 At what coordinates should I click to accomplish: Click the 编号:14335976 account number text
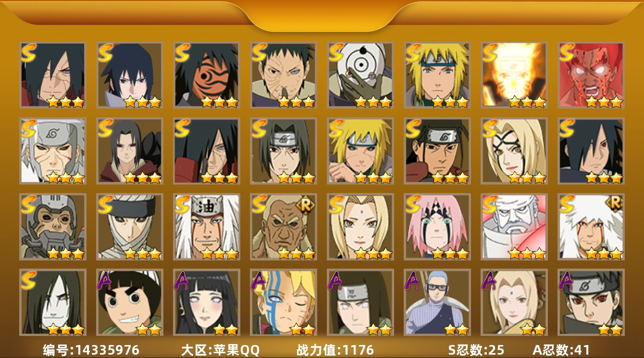(91, 350)
